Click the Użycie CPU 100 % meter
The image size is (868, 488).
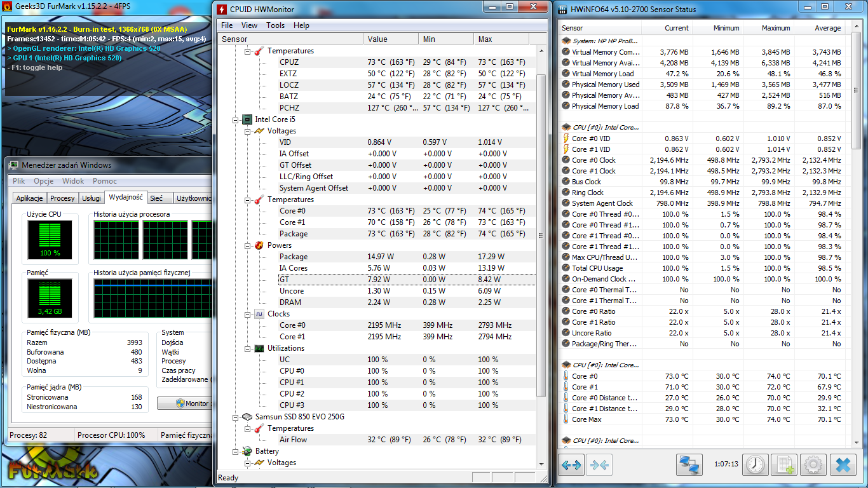(x=50, y=239)
